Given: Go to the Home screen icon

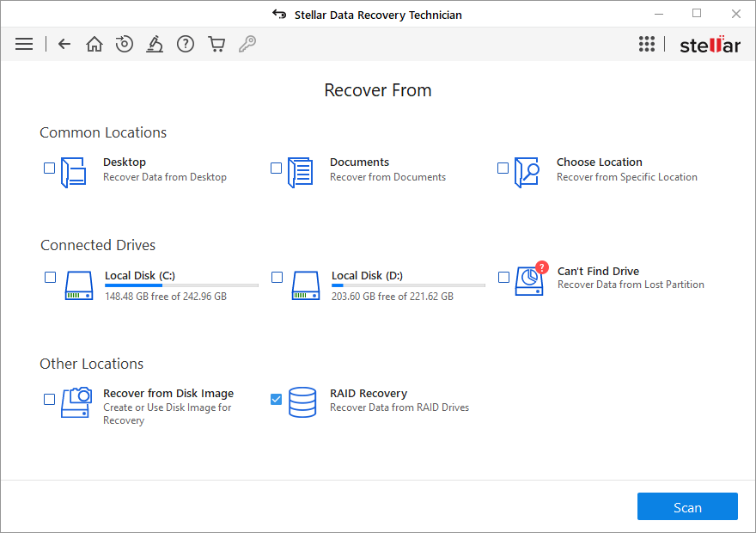Looking at the screenshot, I should pyautogui.click(x=94, y=44).
